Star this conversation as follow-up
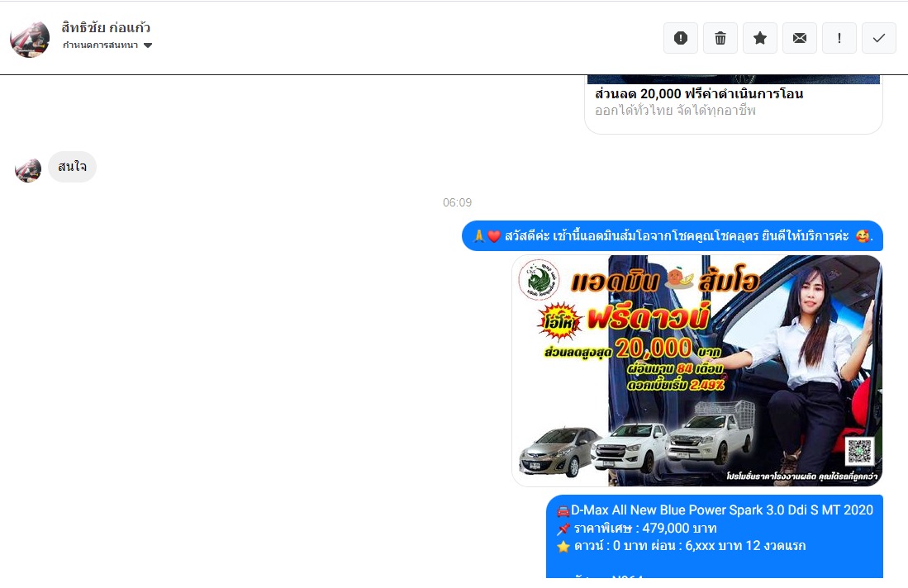 [x=760, y=38]
